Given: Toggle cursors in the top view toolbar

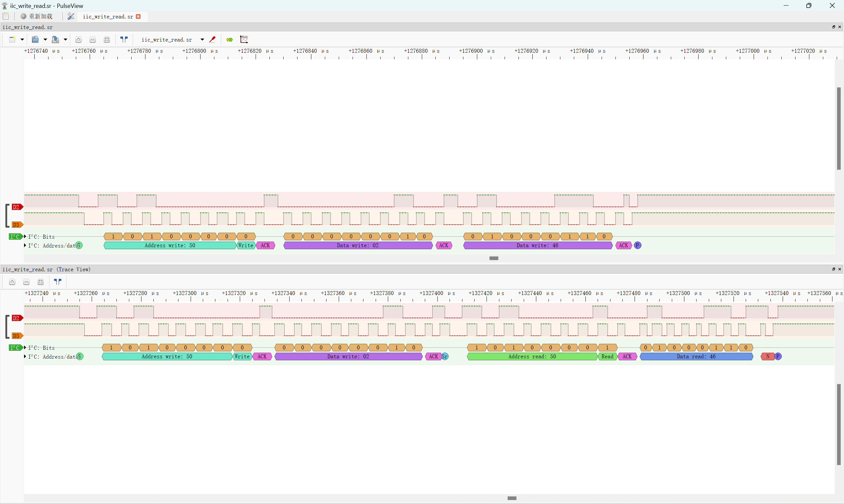Looking at the screenshot, I should [124, 40].
